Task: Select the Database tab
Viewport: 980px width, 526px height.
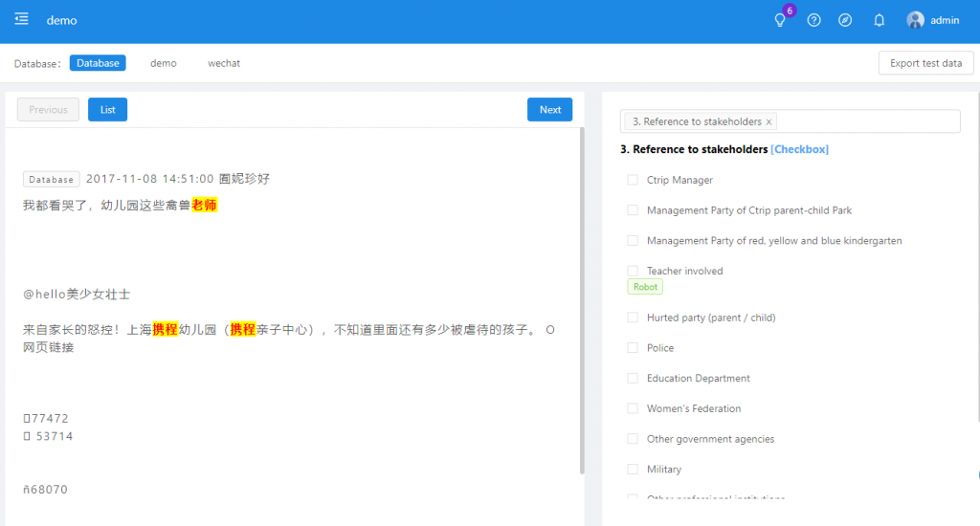Action: click(98, 63)
